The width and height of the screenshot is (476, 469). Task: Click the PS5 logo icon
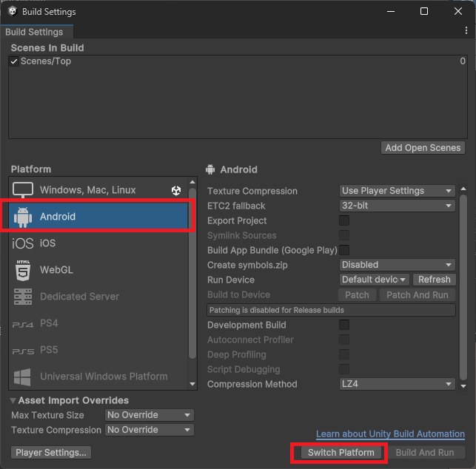point(23,351)
